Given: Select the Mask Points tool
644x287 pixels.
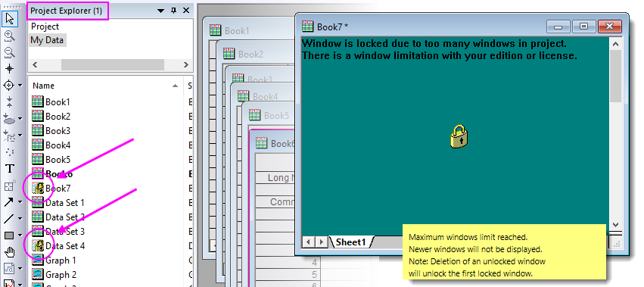Looking at the screenshot, I should click(9, 119).
